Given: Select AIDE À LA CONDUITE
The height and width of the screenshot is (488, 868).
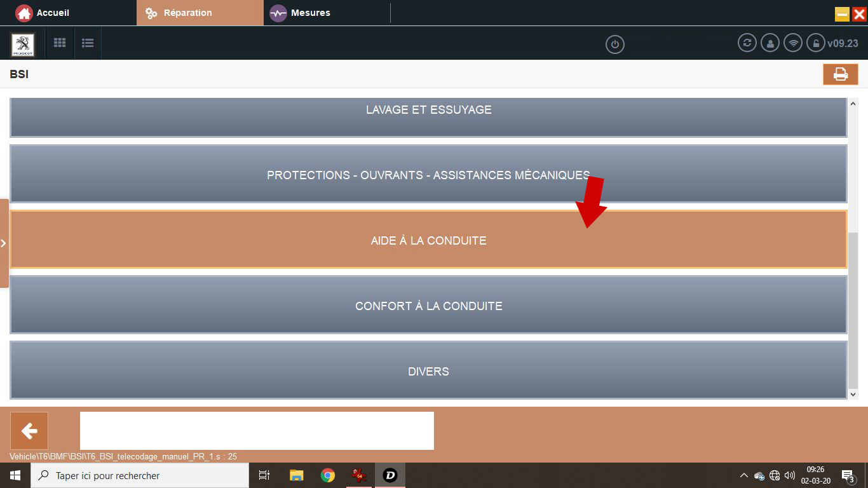Looking at the screenshot, I should point(428,240).
